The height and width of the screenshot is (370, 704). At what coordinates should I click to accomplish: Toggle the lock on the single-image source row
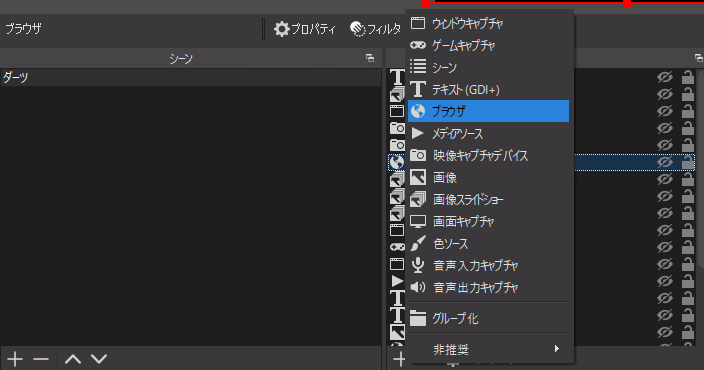[687, 333]
